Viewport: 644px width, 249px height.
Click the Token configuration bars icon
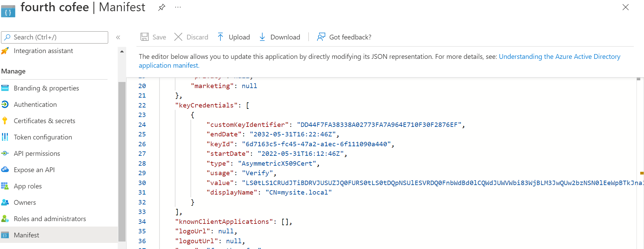pos(5,137)
